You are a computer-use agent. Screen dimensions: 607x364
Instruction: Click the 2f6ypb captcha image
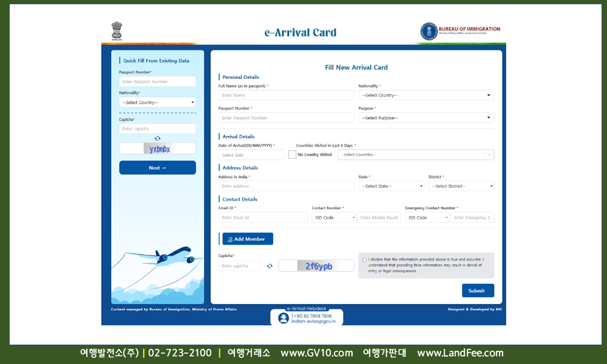(x=316, y=266)
